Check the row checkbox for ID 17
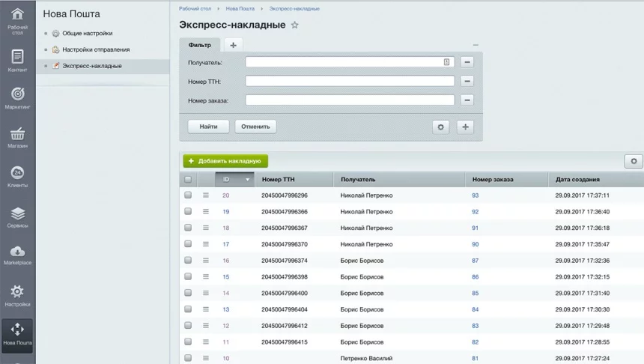This screenshot has height=364, width=644. [188, 244]
